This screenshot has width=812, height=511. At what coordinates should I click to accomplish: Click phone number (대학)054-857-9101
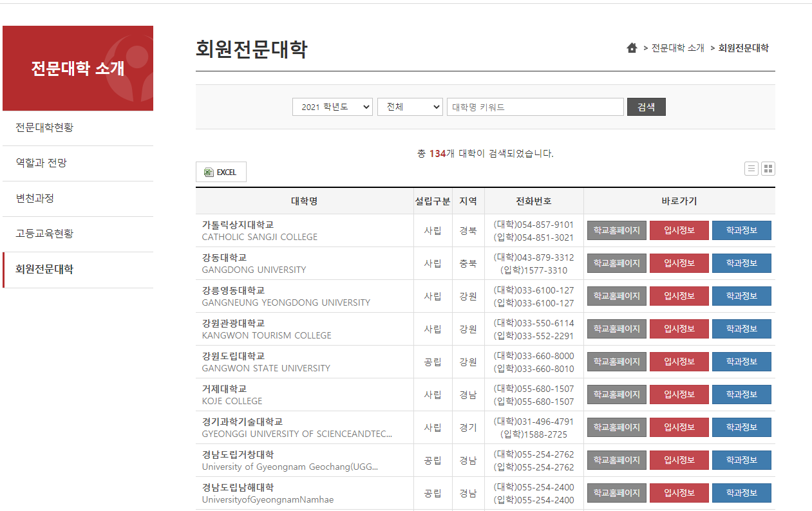534,225
